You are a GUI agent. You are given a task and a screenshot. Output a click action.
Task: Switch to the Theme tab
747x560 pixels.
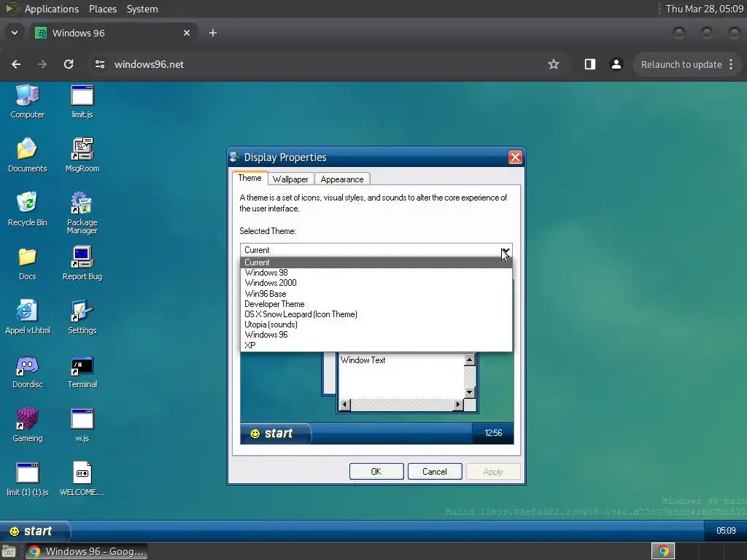(x=249, y=178)
